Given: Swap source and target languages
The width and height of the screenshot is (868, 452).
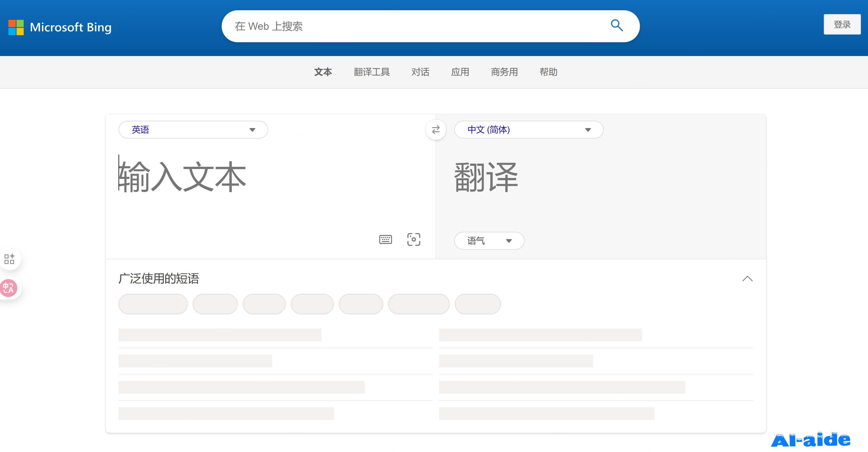Looking at the screenshot, I should [x=436, y=130].
